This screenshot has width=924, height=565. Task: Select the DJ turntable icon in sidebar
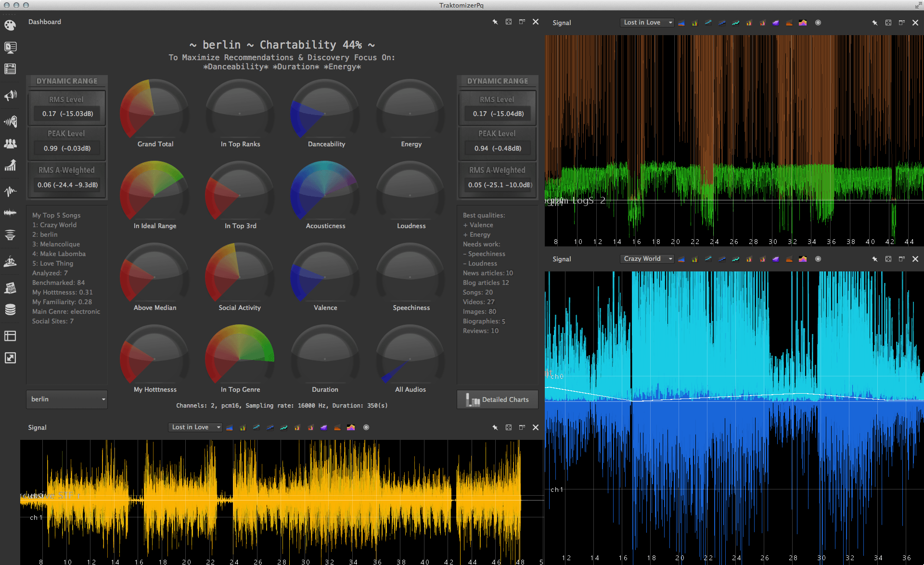click(x=10, y=262)
